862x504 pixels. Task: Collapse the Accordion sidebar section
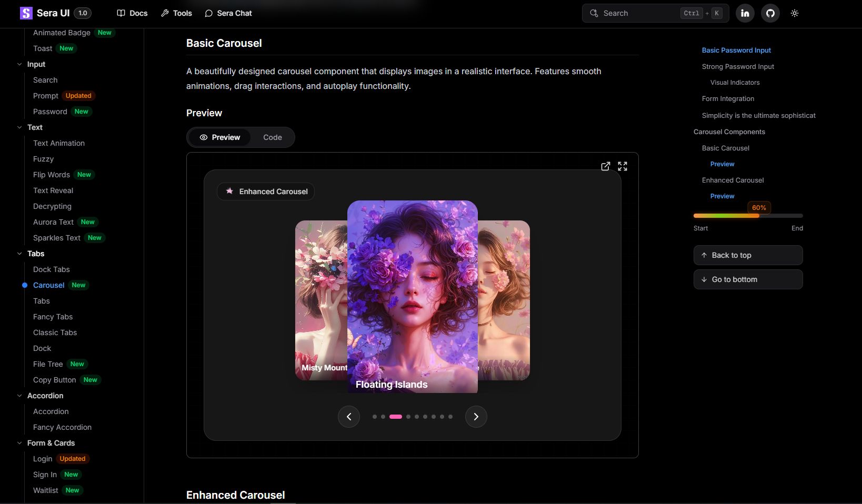point(19,396)
